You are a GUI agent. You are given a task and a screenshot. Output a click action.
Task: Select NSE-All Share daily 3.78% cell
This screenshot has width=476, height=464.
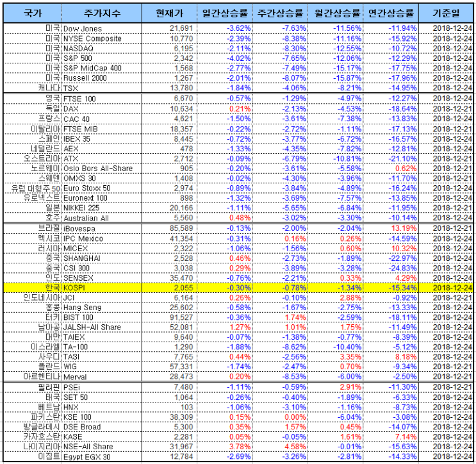225,447
